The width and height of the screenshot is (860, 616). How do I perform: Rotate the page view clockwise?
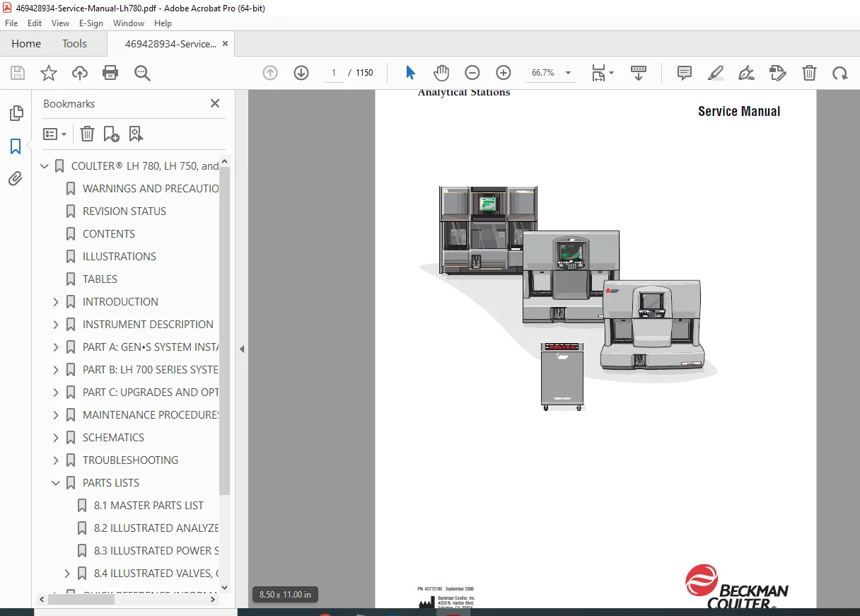[x=839, y=73]
